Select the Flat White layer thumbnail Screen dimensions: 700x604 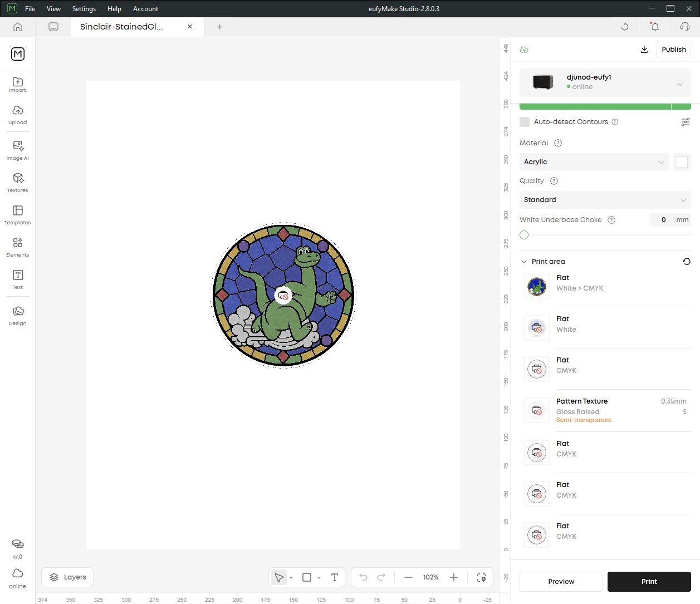pyautogui.click(x=537, y=328)
